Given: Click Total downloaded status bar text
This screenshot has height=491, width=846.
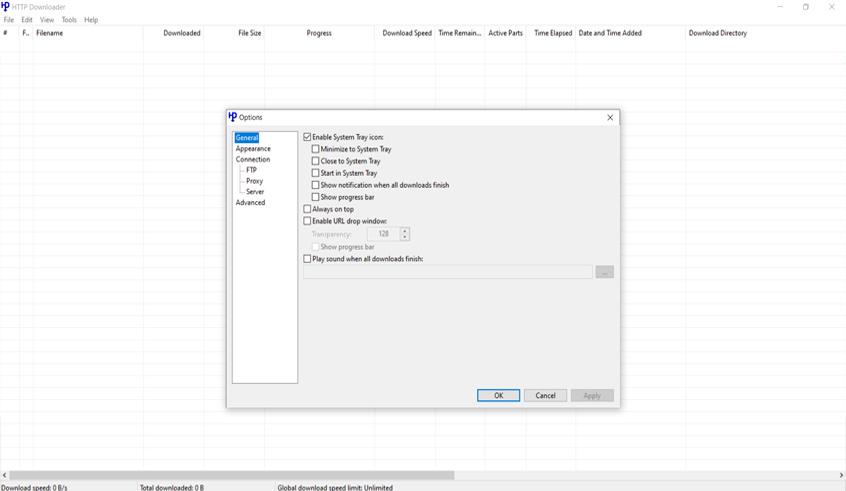Looking at the screenshot, I should point(172,487).
